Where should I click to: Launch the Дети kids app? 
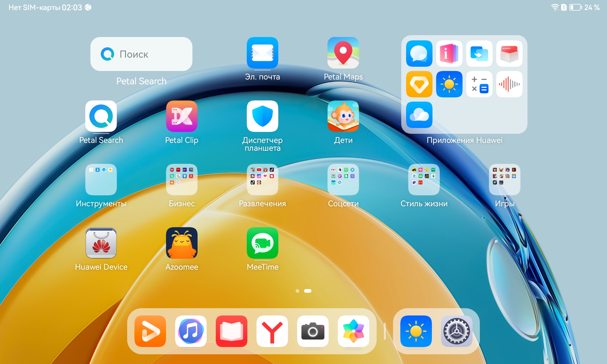point(343,116)
